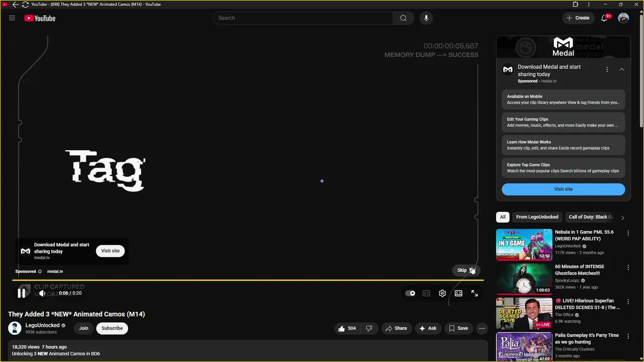This screenshot has width=644, height=362.
Task: Start voice search with the microphone
Action: point(426,18)
